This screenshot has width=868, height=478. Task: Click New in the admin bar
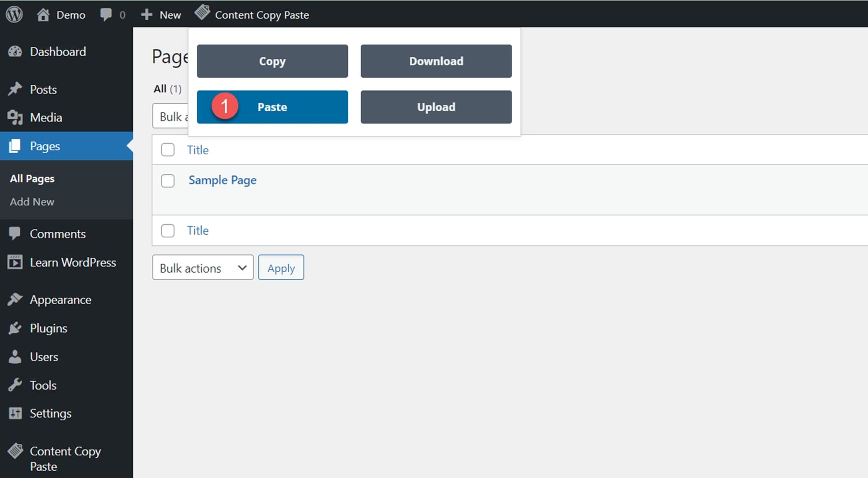161,14
